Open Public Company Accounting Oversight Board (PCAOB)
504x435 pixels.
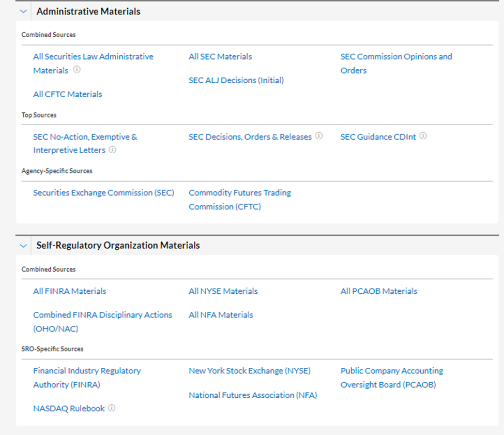392,378
